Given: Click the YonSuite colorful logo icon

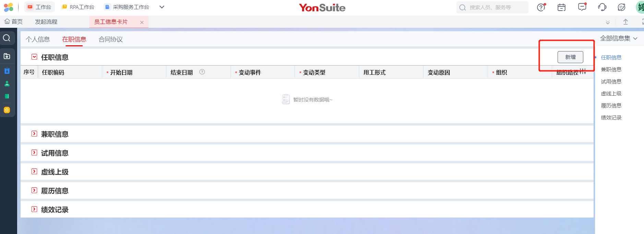Looking at the screenshot, I should [9, 7].
